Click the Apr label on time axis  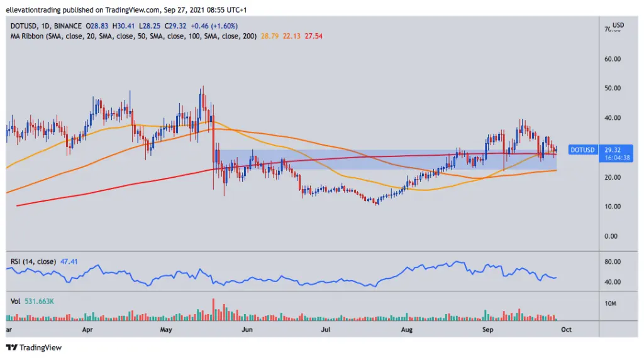coord(87,329)
